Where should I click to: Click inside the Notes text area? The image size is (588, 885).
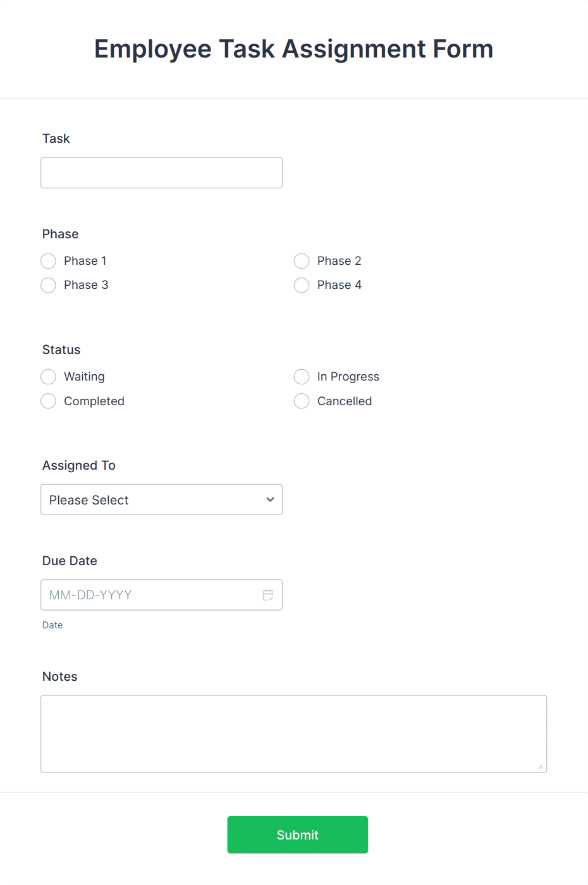point(293,733)
